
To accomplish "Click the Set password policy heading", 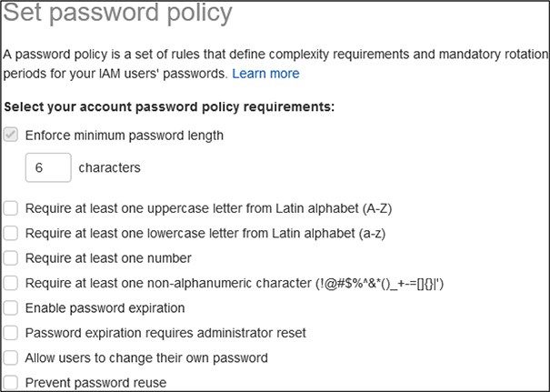I will pos(118,15).
